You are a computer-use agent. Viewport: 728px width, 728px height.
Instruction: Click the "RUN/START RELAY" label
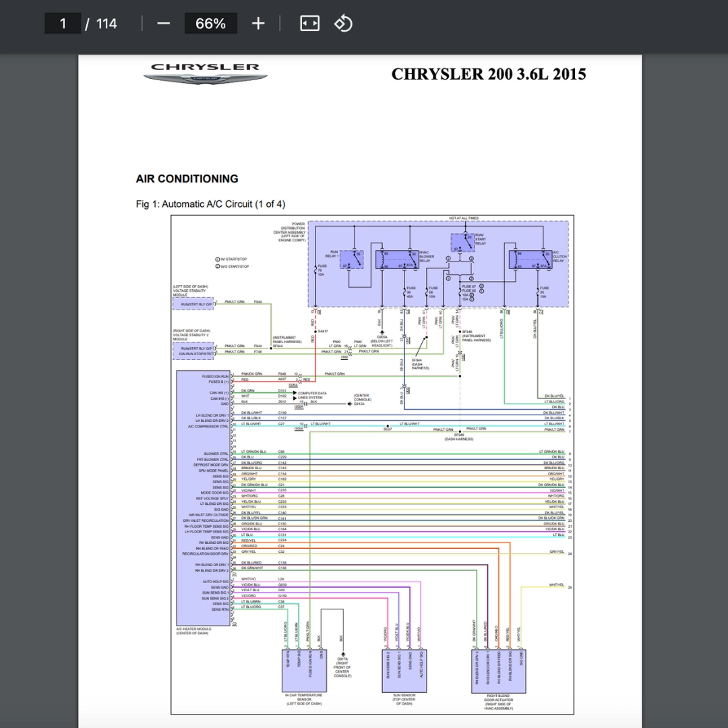[x=480, y=239]
